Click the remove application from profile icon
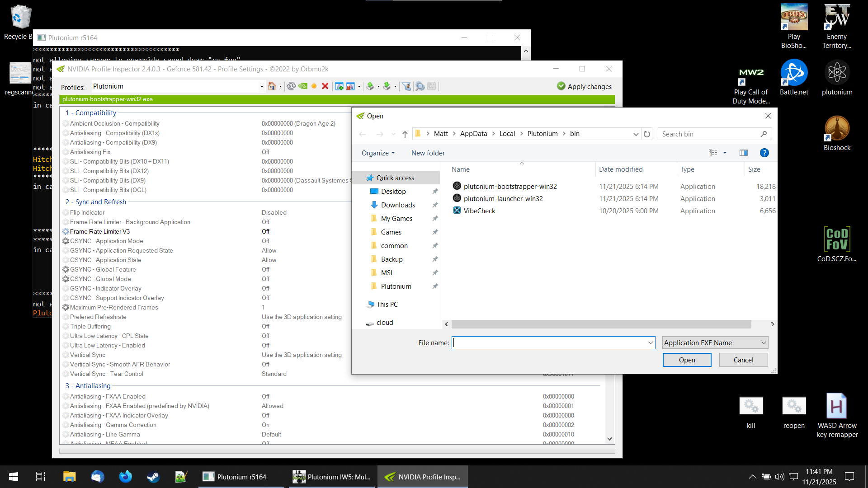This screenshot has width=868, height=488. tap(350, 86)
